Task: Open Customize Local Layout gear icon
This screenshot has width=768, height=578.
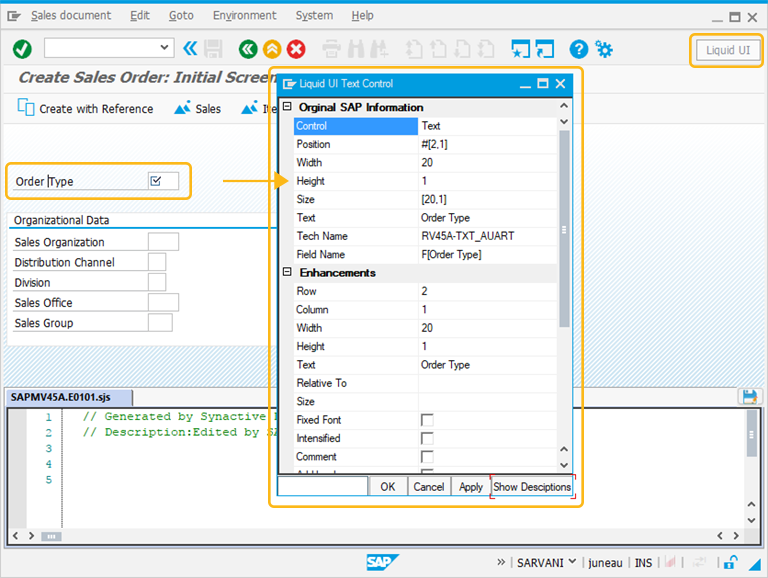Action: pyautogui.click(x=603, y=49)
